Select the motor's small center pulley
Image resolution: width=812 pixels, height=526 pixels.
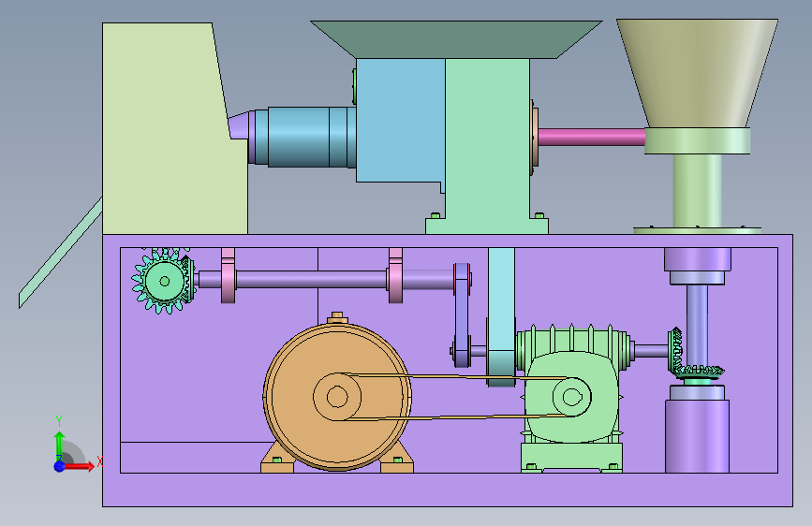[x=337, y=397]
